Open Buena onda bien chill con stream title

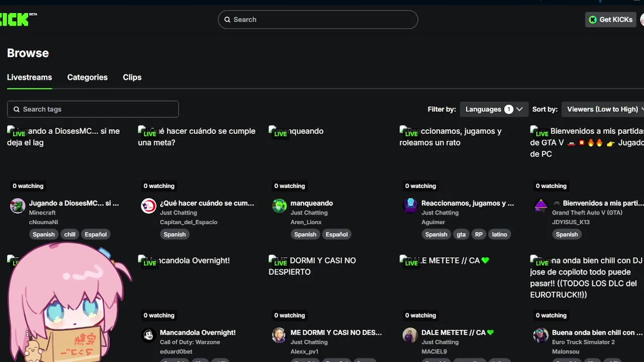[x=597, y=332]
